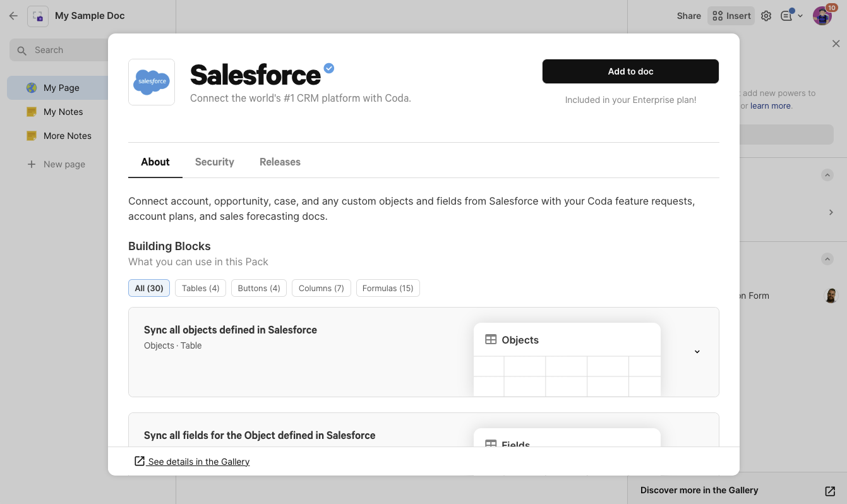Filter building blocks by Tables (4)
The height and width of the screenshot is (504, 847).
[x=200, y=288]
